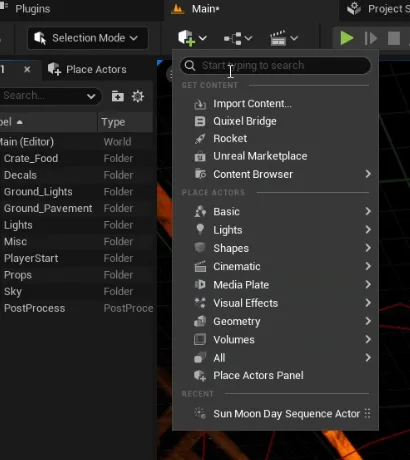The height and width of the screenshot is (460, 410).
Task: Expand the outliner search dropdown arrow
Action: point(91,96)
